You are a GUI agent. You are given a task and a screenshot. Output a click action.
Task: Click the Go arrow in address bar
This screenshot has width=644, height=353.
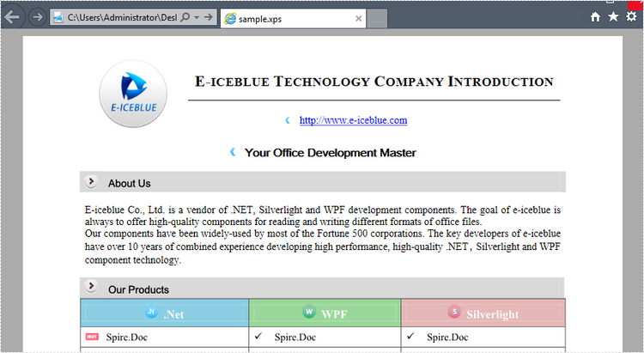[209, 17]
